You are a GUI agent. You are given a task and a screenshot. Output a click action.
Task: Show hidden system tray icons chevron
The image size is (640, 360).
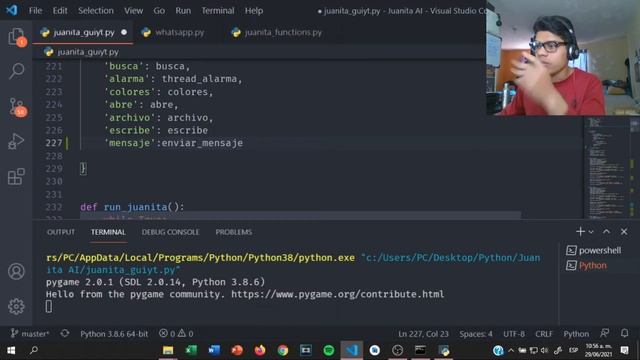[x=511, y=350]
